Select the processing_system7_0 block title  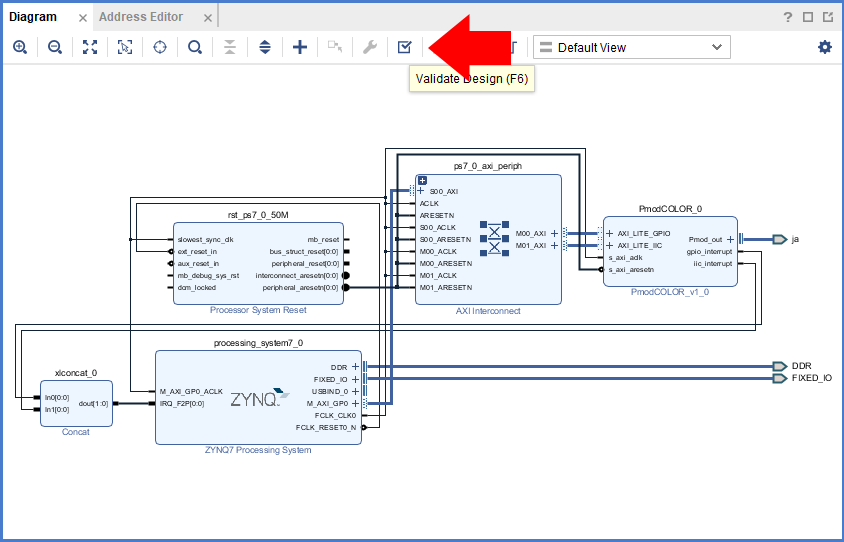(x=258, y=343)
